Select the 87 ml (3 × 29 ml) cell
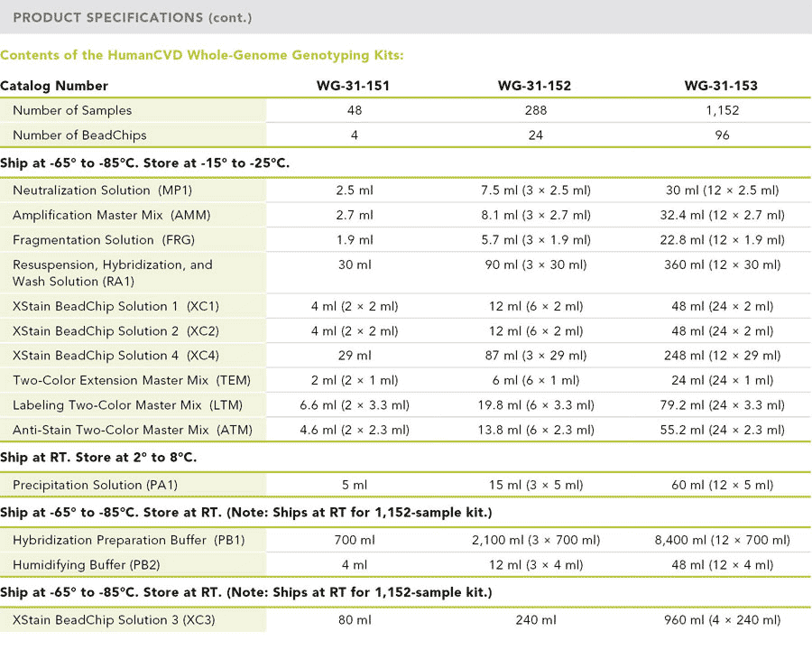Image resolution: width=812 pixels, height=659 pixels. tap(535, 356)
